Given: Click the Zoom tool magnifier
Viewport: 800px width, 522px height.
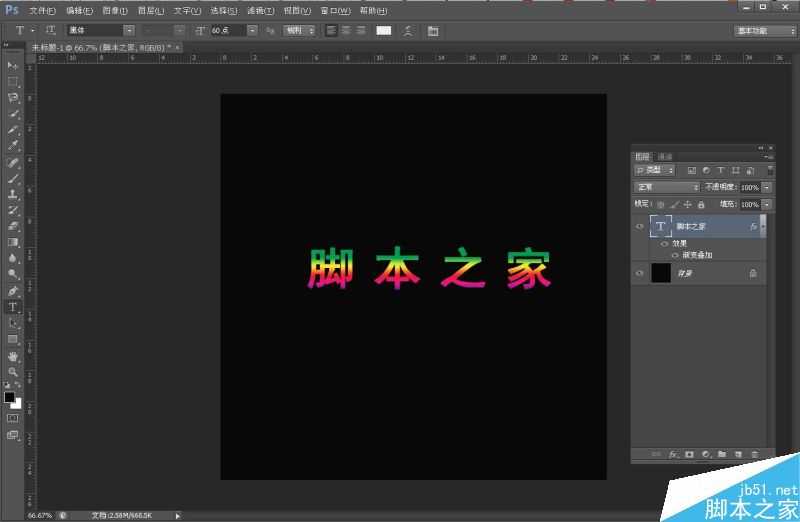Looking at the screenshot, I should (13, 372).
